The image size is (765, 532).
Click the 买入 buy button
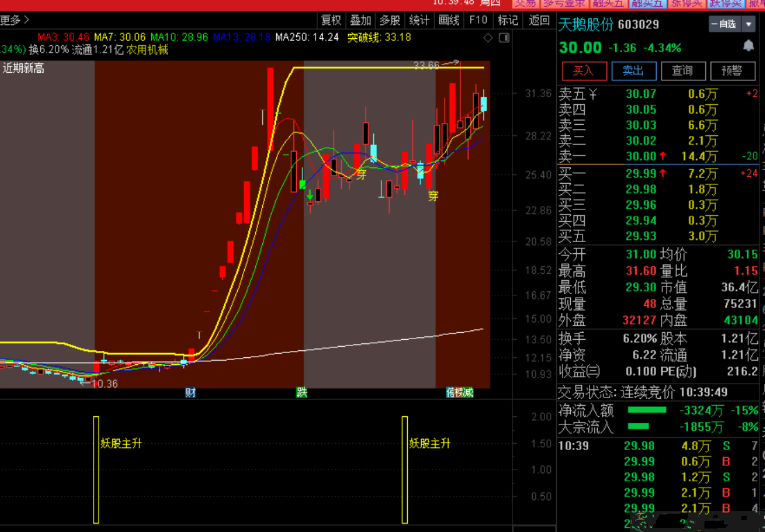584,71
